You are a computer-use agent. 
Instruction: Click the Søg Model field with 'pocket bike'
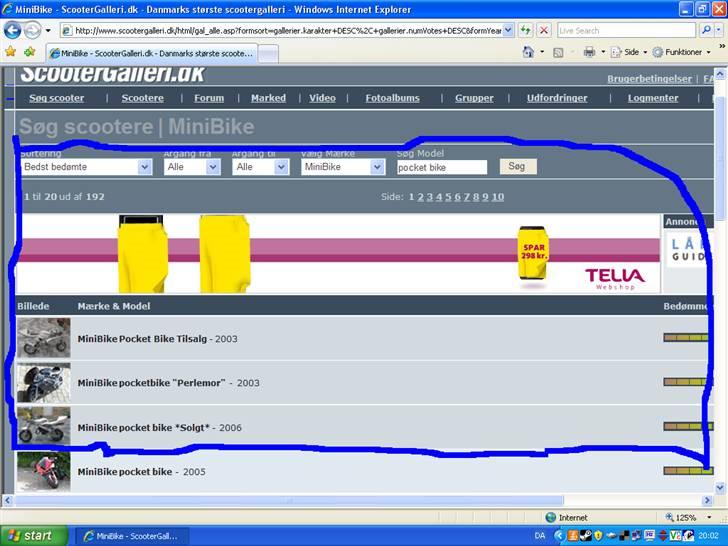442,167
